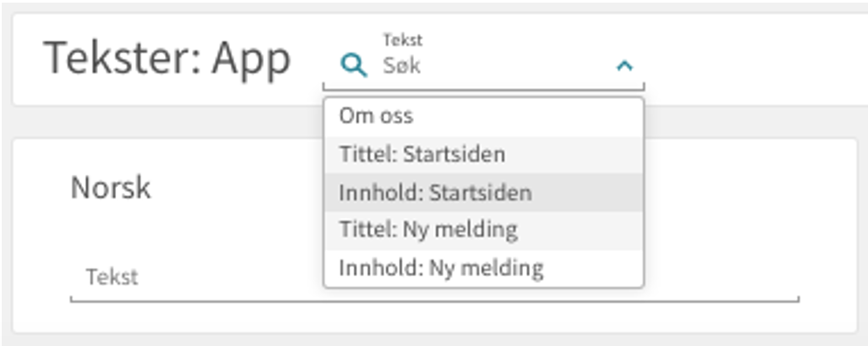Click the magnifying glass search icon
Viewport: 868px width, 346px height.
tap(354, 66)
